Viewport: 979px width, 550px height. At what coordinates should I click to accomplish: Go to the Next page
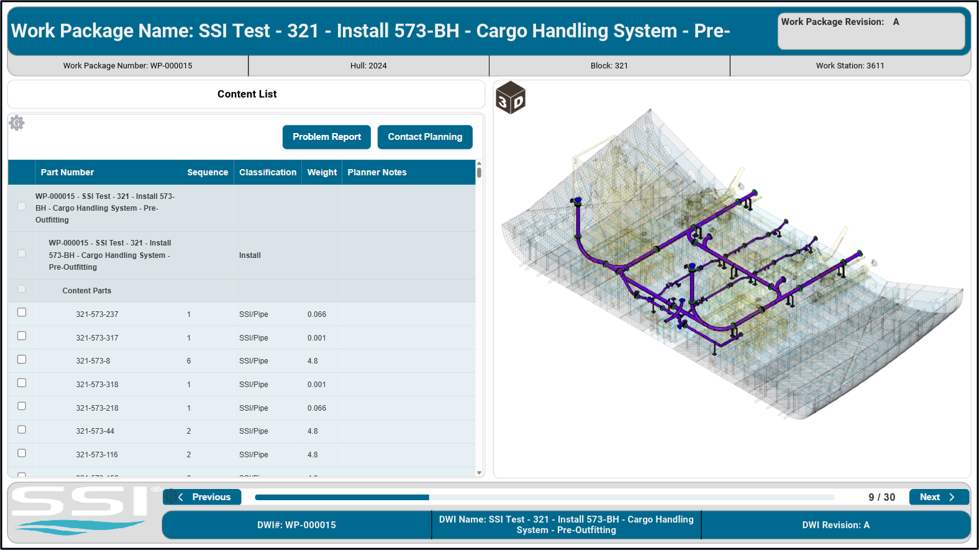click(939, 497)
